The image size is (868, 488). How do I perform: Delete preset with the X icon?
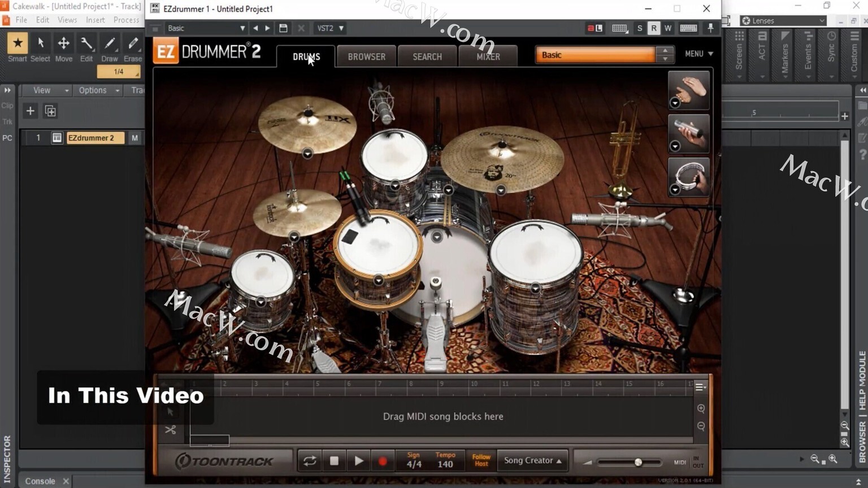[x=301, y=28]
